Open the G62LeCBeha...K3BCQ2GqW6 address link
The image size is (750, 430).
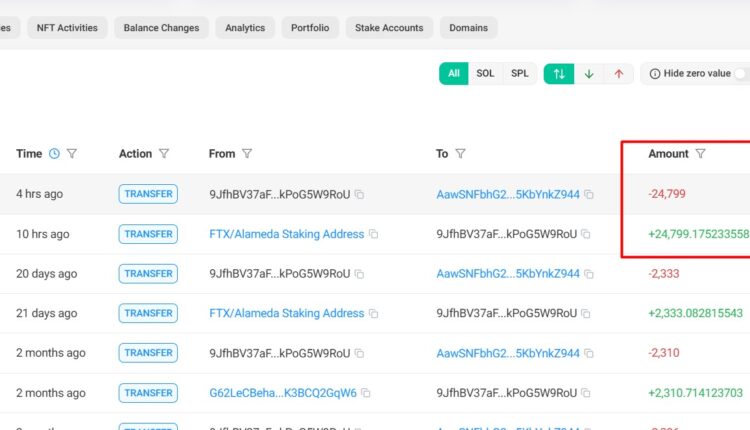coord(283,393)
